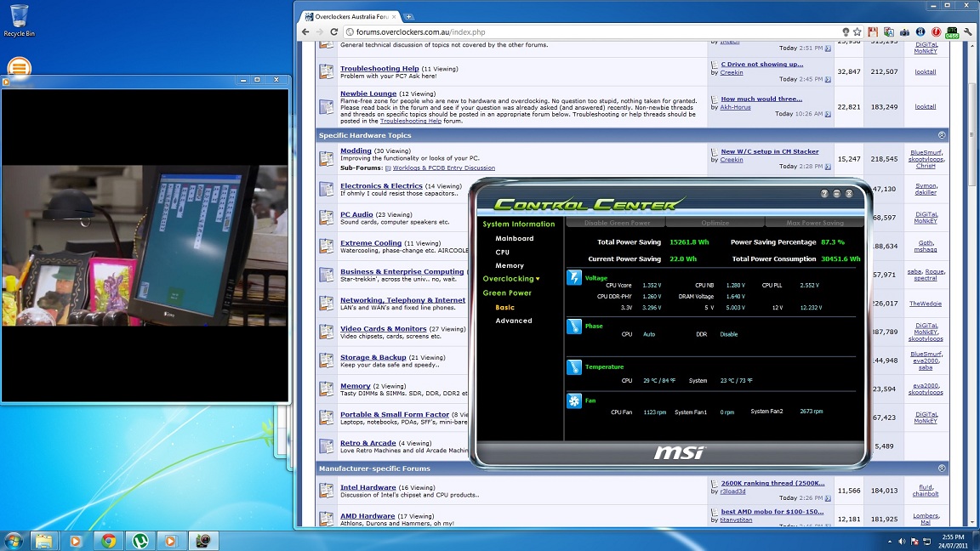
Task: Click the uTorrent taskbar icon
Action: (x=140, y=541)
